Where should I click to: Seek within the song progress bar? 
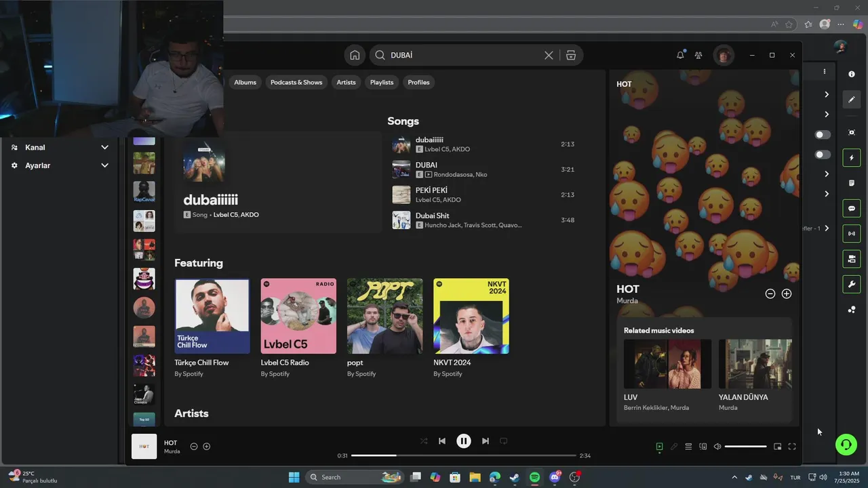[464, 455]
